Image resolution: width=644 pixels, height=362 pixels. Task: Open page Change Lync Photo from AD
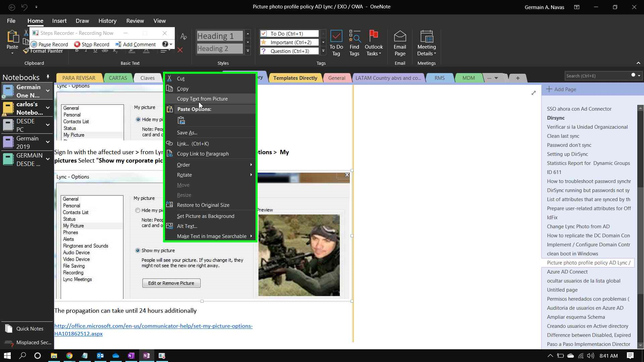pyautogui.click(x=578, y=227)
